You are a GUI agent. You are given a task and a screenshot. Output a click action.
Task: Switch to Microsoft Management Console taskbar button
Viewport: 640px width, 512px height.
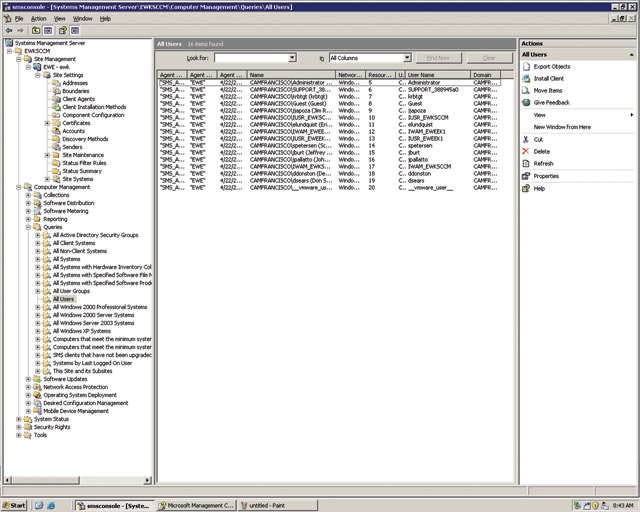(196, 505)
